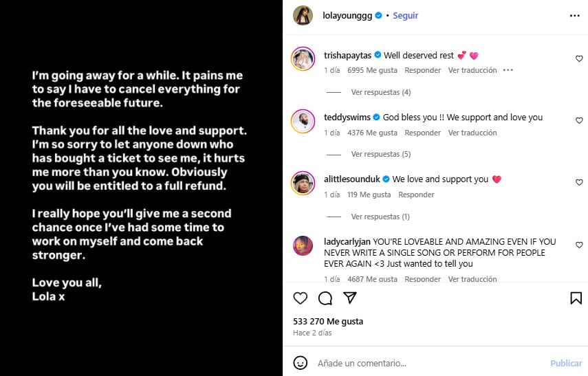Open the lolayounggg profile link
Image resolution: width=588 pixels, height=376 pixels.
(348, 15)
